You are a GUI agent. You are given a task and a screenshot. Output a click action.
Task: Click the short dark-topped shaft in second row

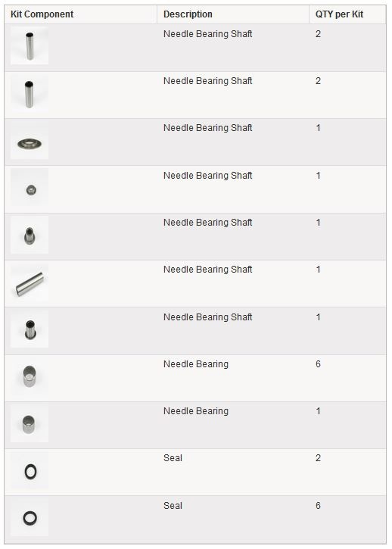[x=30, y=93]
